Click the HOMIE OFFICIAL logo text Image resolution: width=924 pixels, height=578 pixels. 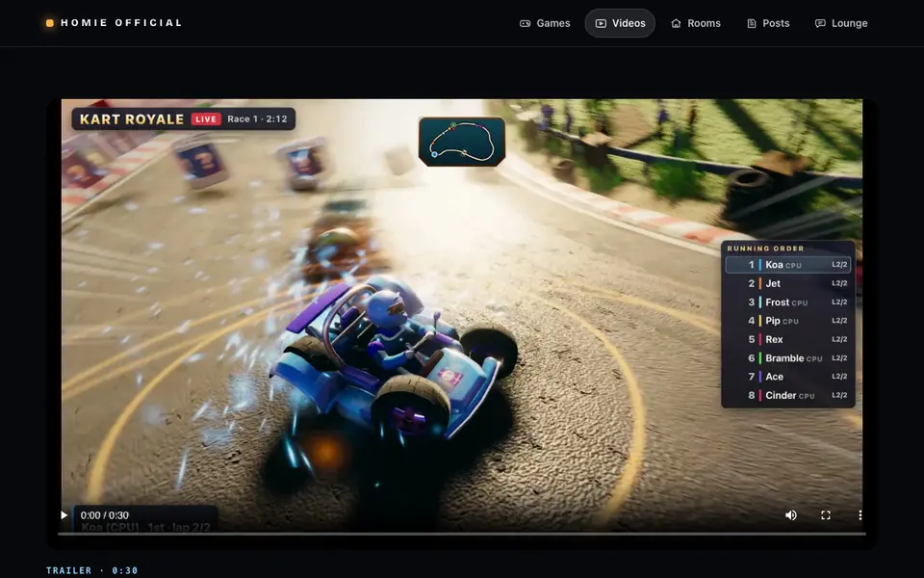pos(121,23)
